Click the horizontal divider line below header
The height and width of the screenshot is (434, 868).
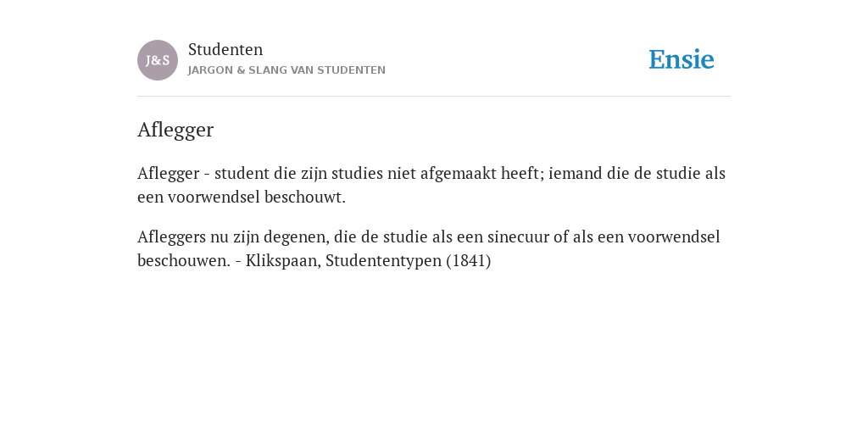coord(434,97)
